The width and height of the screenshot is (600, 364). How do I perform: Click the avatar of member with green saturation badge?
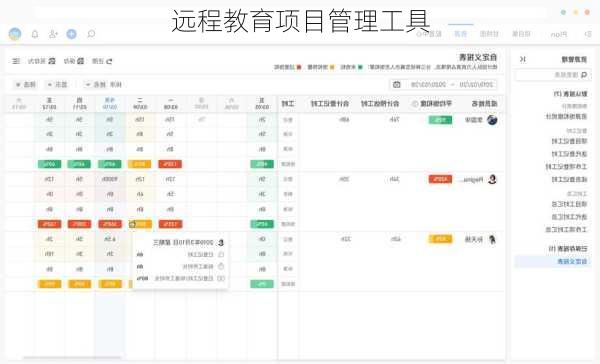[x=492, y=120]
